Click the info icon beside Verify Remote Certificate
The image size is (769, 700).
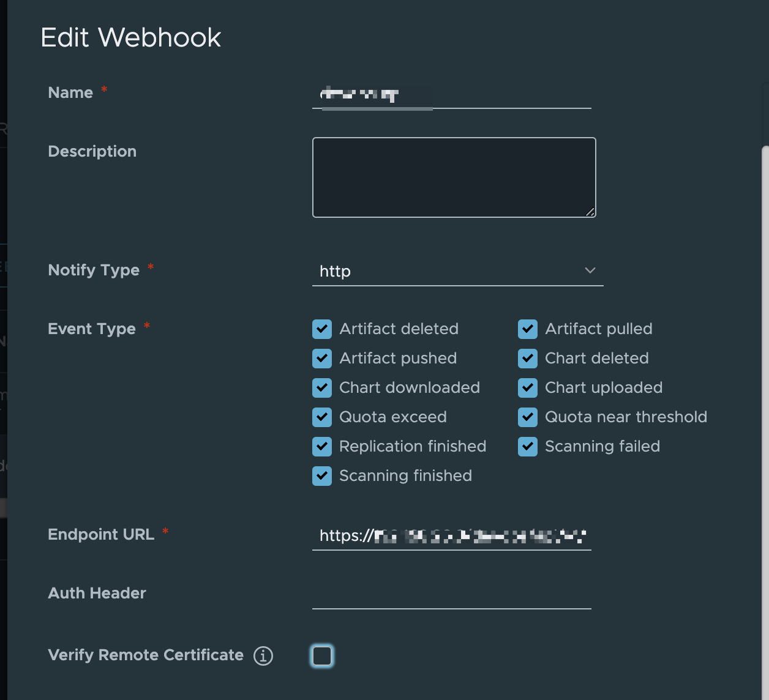(x=263, y=655)
